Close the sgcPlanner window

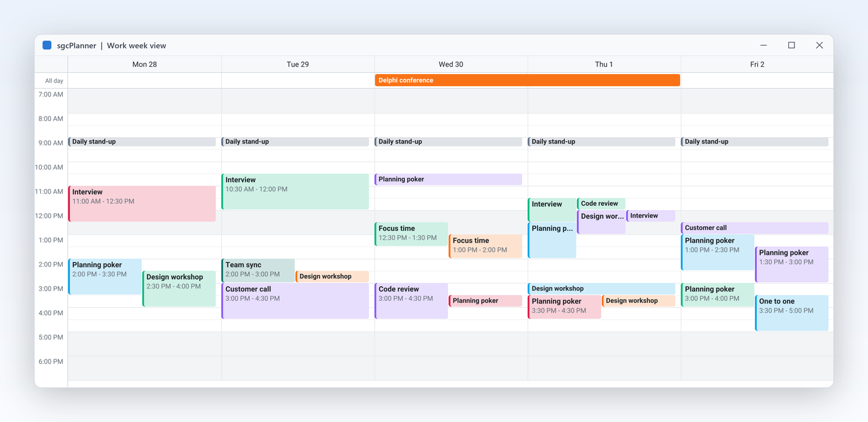click(x=819, y=46)
